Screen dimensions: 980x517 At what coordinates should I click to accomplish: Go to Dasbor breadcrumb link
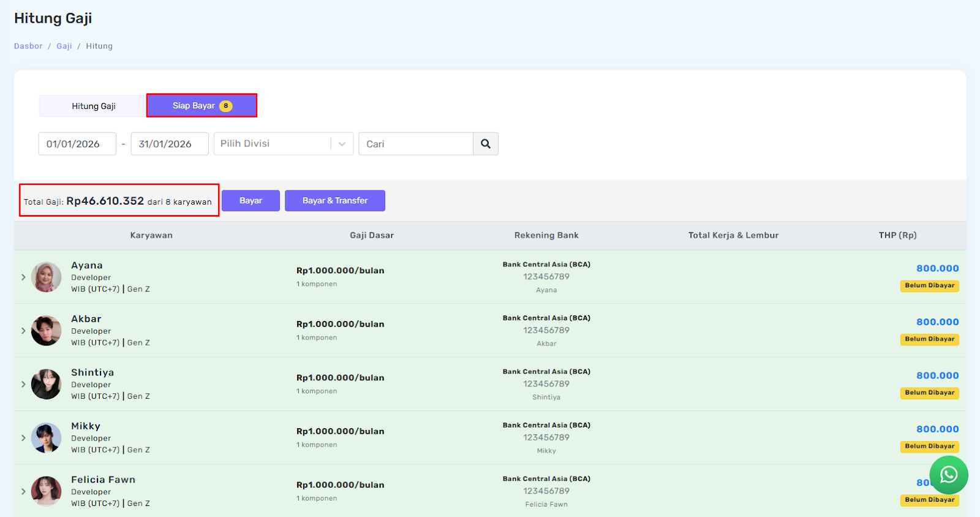[28, 46]
